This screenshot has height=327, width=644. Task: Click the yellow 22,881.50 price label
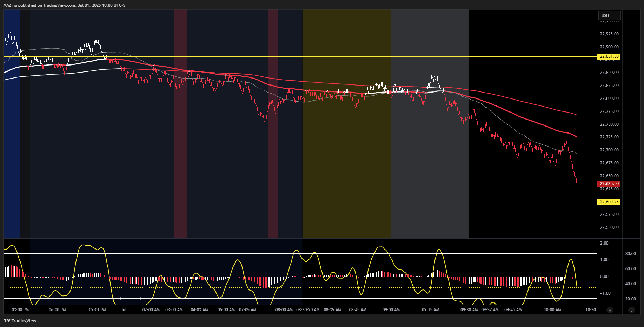(x=609, y=56)
